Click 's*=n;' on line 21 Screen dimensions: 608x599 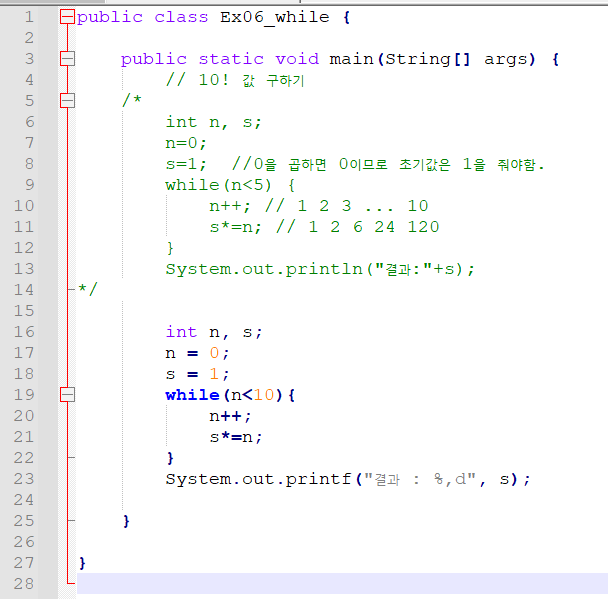[236, 437]
